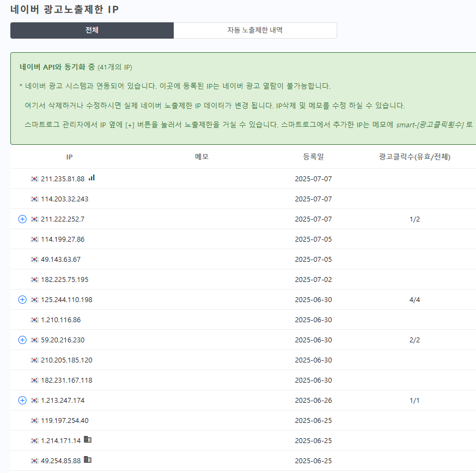Screen dimensions: 476x473
Task: Select IP address 1.213.247.174
Action: click(x=63, y=401)
